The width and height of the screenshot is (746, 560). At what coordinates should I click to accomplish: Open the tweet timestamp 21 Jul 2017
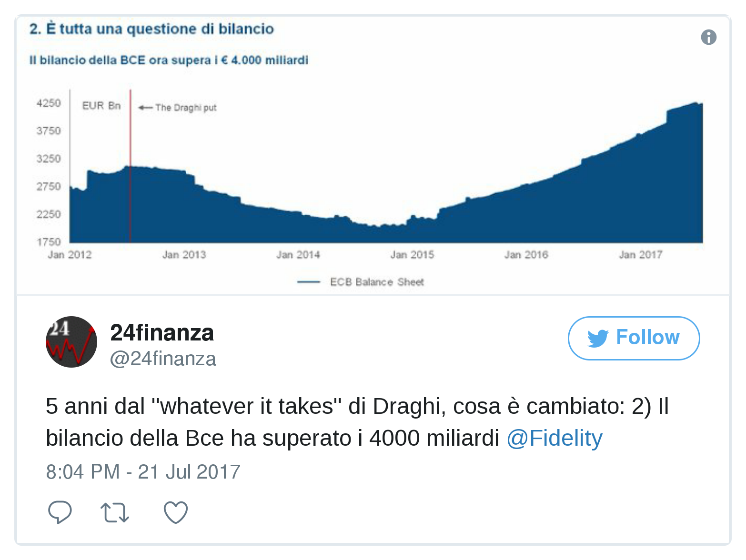click(143, 472)
